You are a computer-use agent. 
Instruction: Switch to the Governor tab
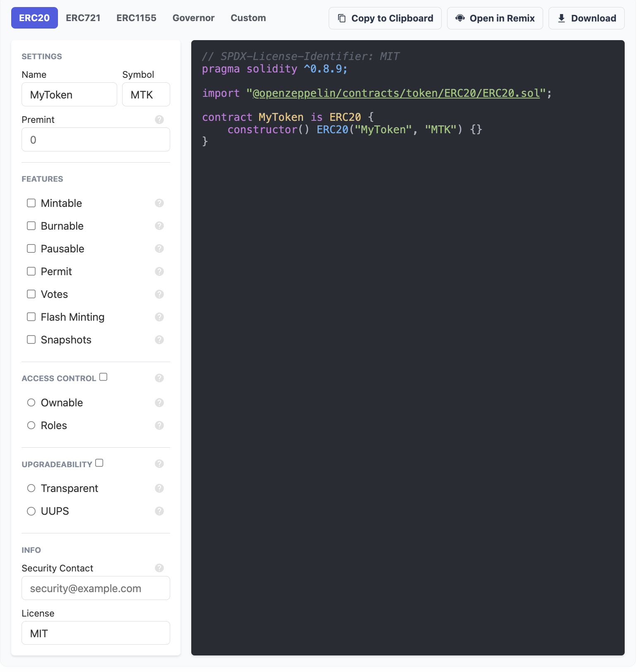pyautogui.click(x=193, y=18)
